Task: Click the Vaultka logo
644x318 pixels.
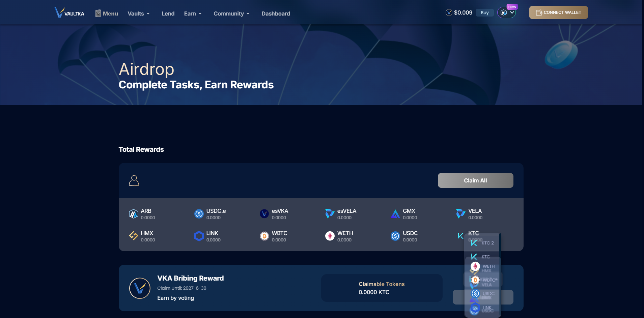Action: (x=69, y=13)
